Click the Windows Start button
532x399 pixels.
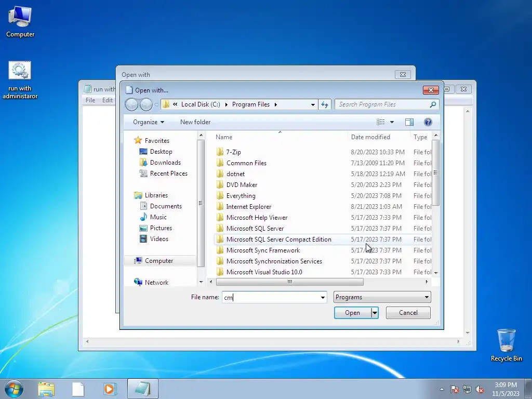14,389
